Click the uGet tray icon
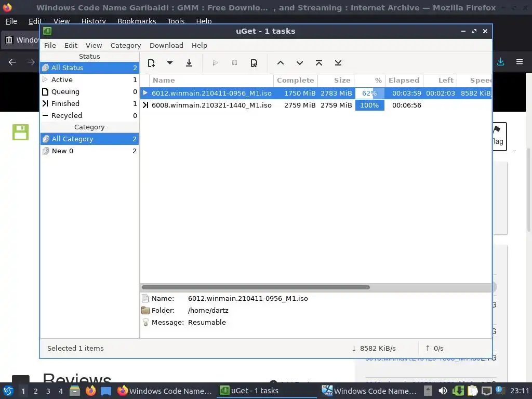Viewport: 532px width, 399px height. click(x=458, y=391)
